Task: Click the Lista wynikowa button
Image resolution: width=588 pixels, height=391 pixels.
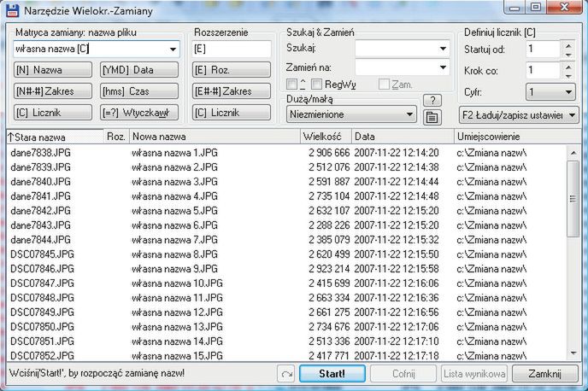Action: tap(474, 374)
